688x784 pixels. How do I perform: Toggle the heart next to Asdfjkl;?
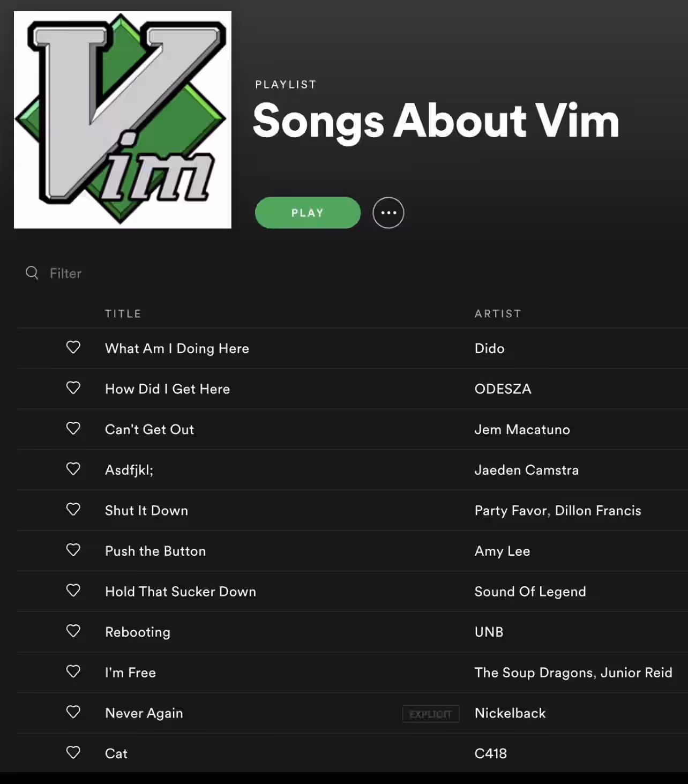[73, 469]
